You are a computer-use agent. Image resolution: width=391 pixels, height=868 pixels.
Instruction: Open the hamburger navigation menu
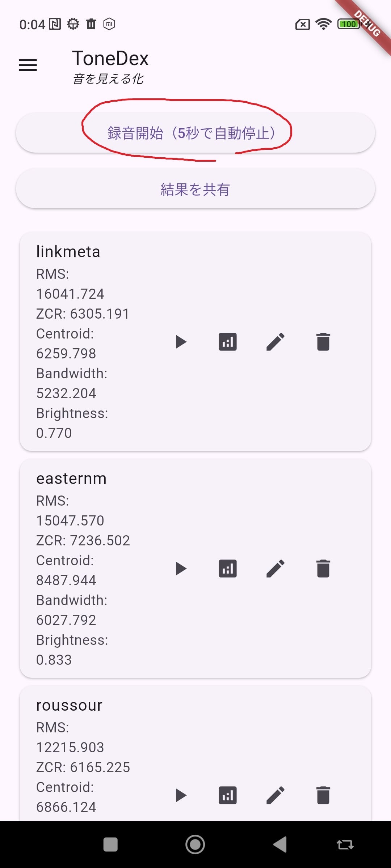coord(28,65)
